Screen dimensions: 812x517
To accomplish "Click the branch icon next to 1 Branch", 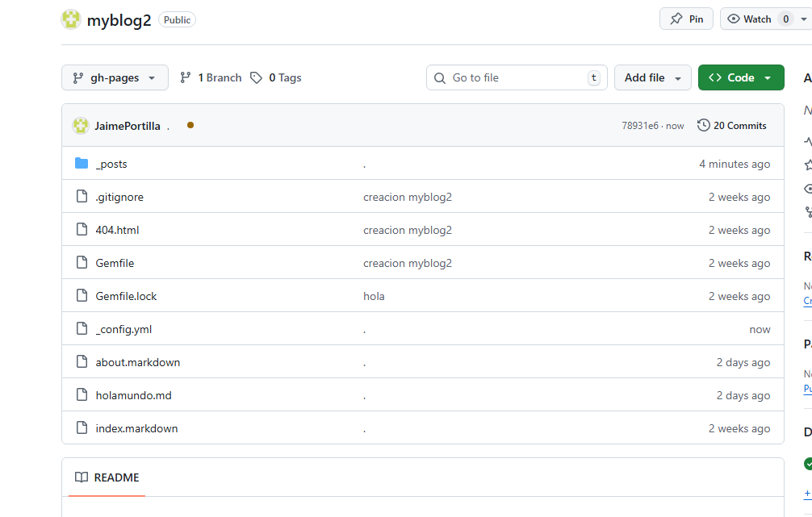I will point(186,78).
